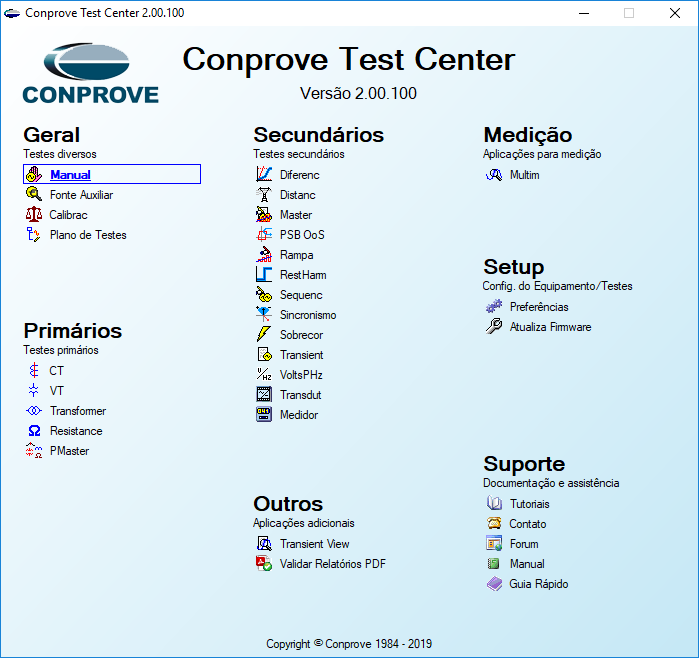699x658 pixels.
Task: Launch the PSB OoS test
Action: click(x=302, y=235)
